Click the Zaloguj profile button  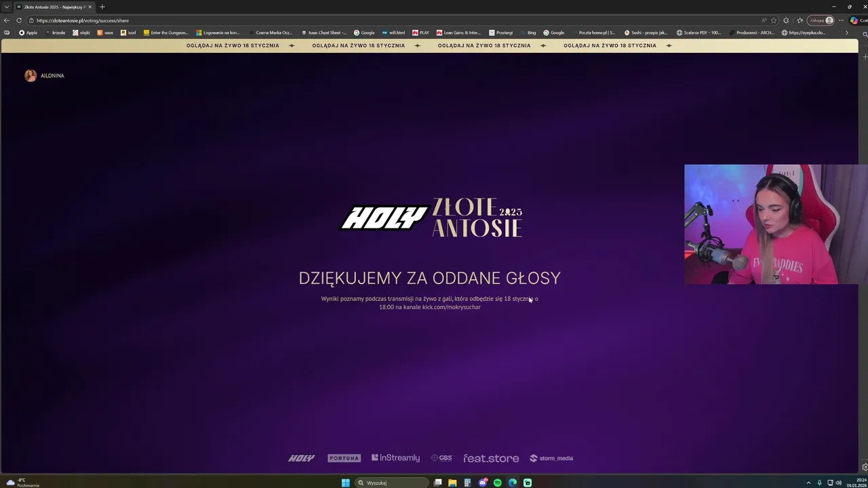[821, 20]
